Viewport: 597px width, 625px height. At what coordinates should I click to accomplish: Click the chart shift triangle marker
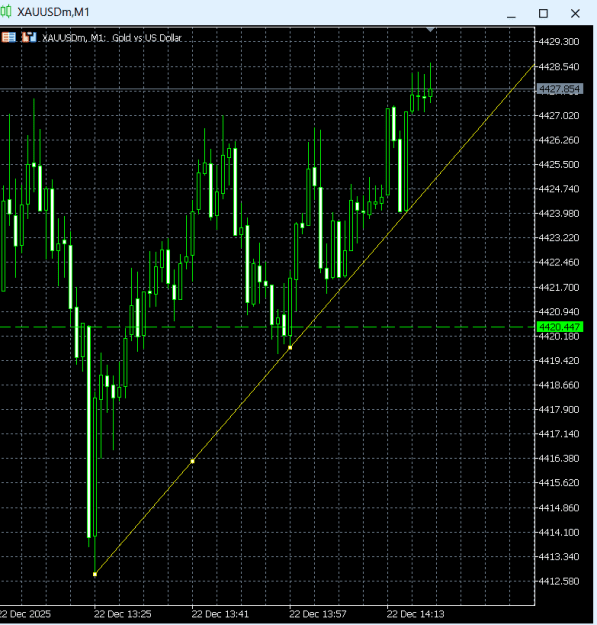pos(430,29)
